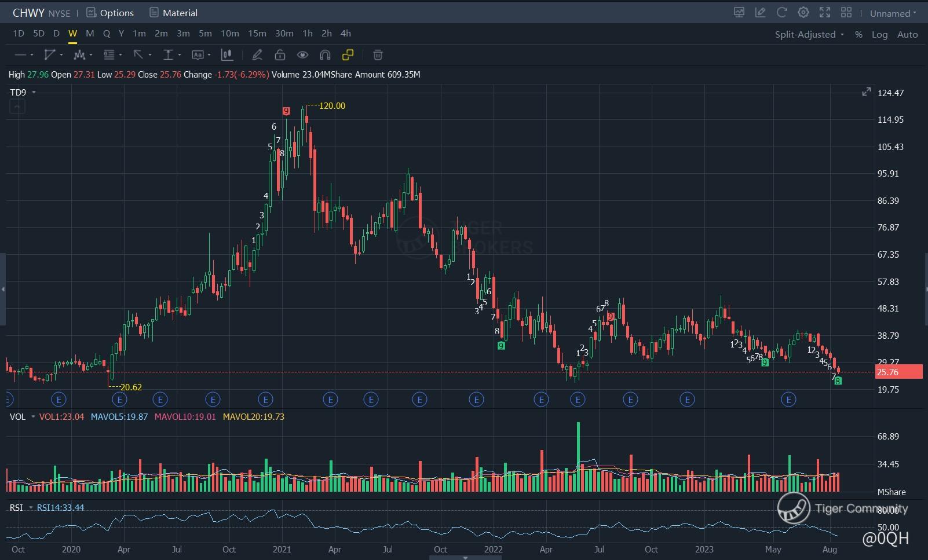This screenshot has width=928, height=560.
Task: Open the Split-Adjusted dropdown
Action: click(x=809, y=34)
